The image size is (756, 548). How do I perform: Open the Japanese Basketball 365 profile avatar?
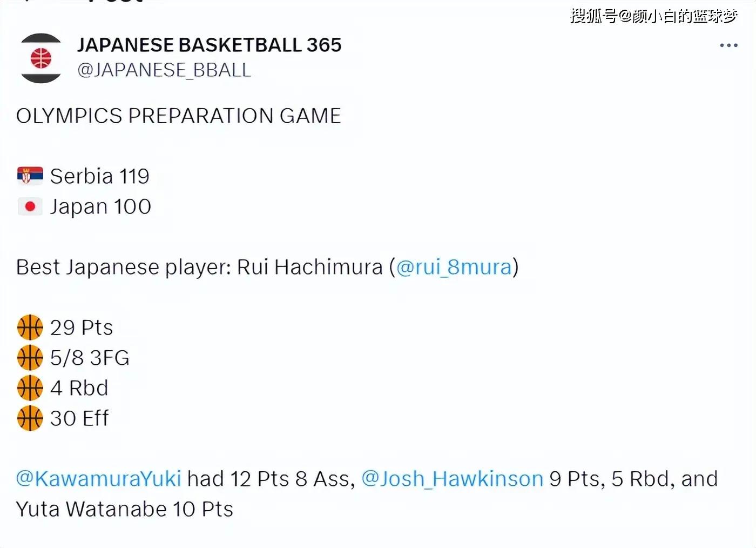pos(41,58)
